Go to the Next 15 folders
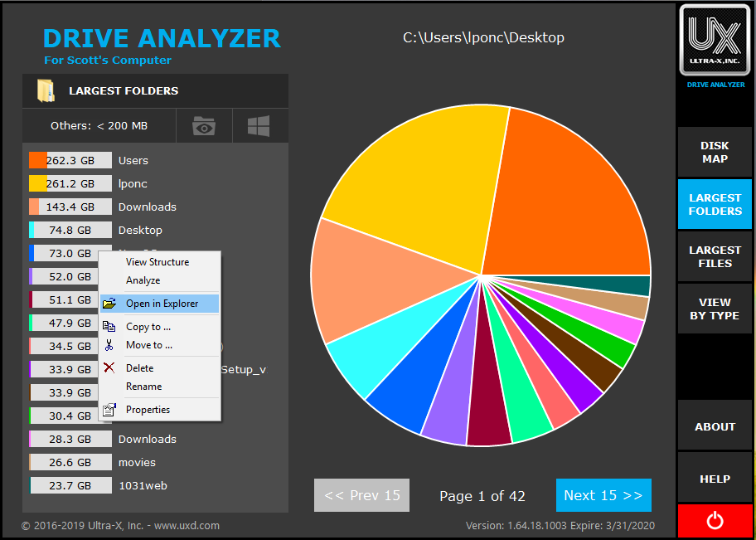 pos(603,495)
